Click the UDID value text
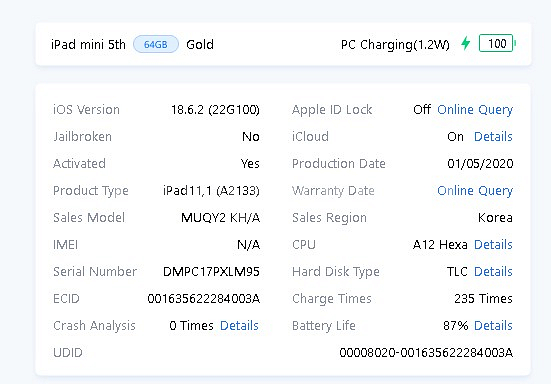Screen dimensions: 551x384 (426, 352)
